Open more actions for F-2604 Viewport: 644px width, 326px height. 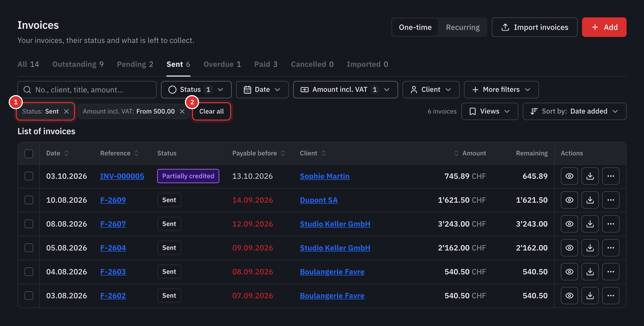(611, 248)
